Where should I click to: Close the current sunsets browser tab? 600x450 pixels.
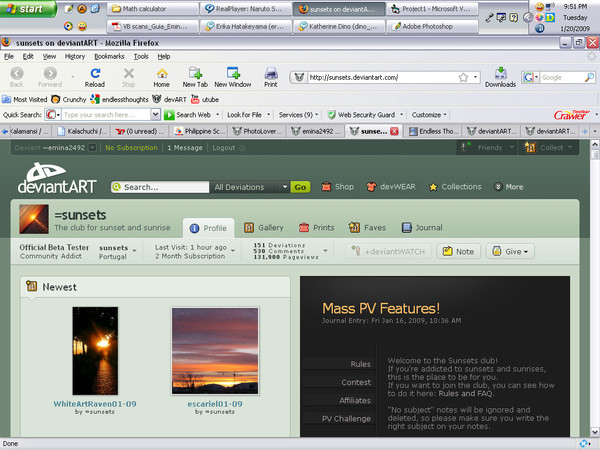(x=394, y=131)
